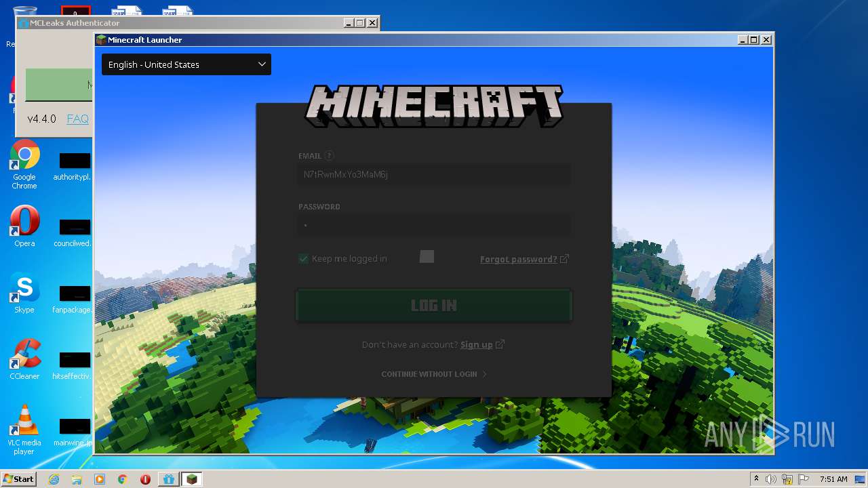Maximize the MCLeaks Authenticator window
Image resolution: width=868 pixels, height=488 pixels.
360,23
